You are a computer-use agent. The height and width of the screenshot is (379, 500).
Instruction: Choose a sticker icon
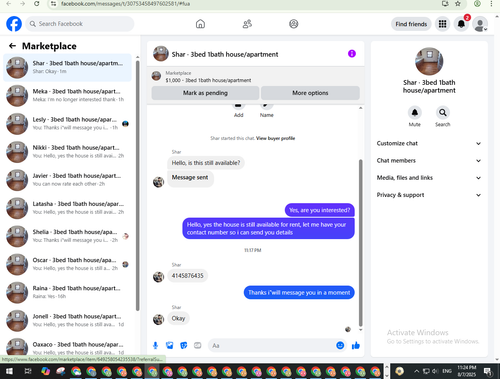pyautogui.click(x=184, y=345)
